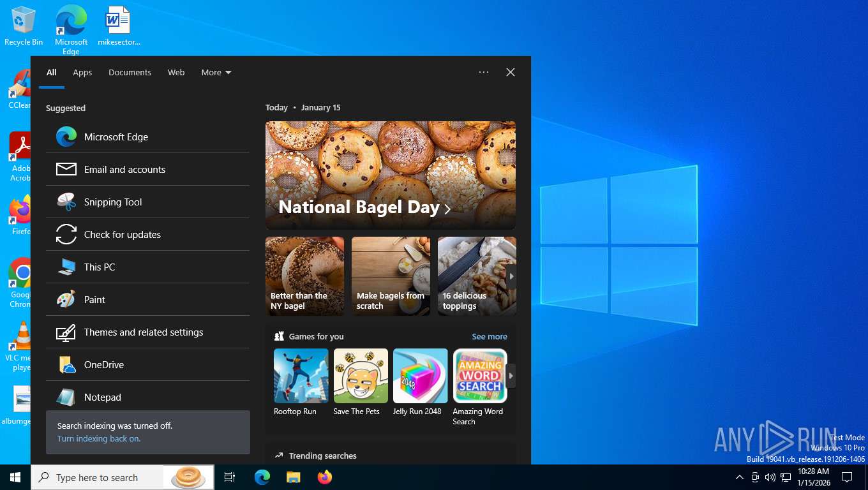Open the Save The Pets game
This screenshot has width=868, height=490.
coord(361,382)
